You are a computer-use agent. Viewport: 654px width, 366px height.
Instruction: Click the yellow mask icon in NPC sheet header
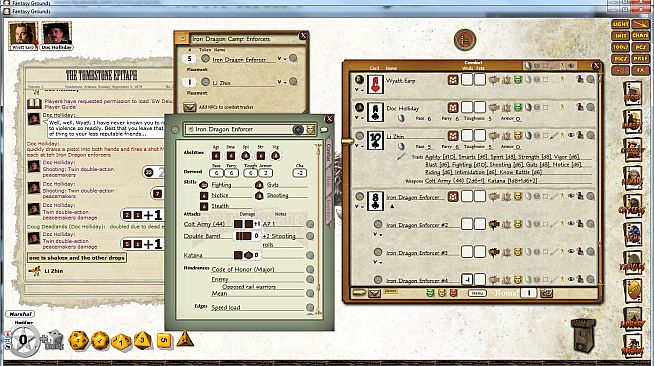[310, 130]
